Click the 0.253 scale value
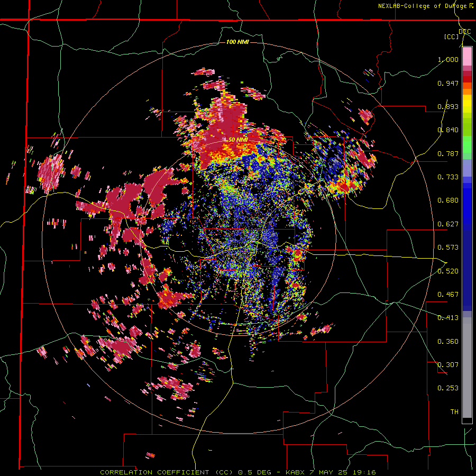The width and height of the screenshot is (476, 476). point(448,388)
